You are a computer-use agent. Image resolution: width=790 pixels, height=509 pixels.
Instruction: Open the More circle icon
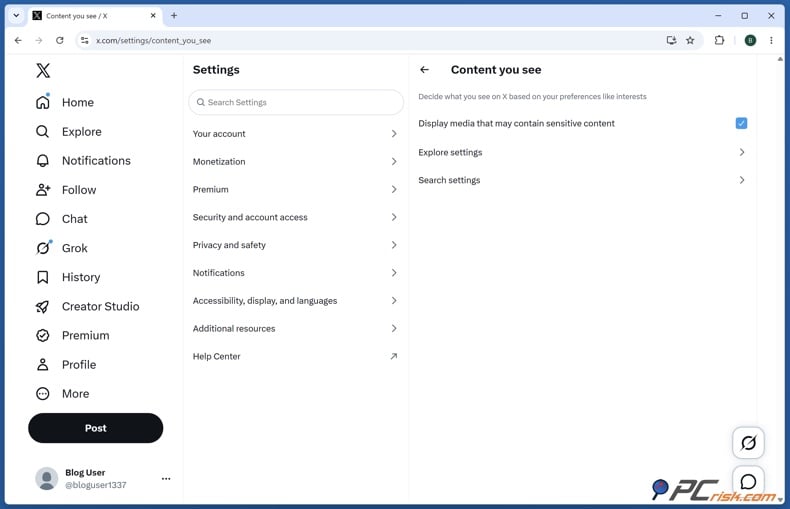(x=43, y=394)
